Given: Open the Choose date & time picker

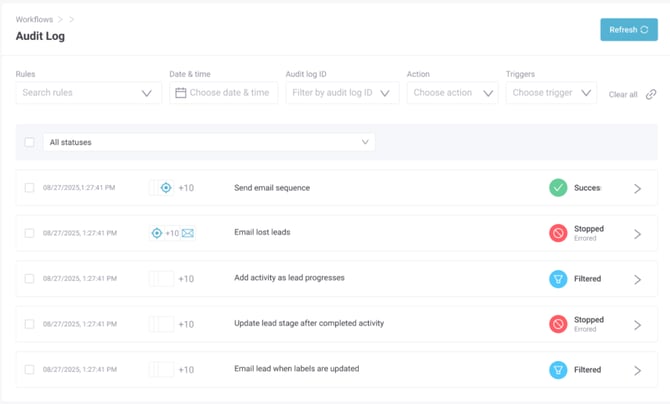Looking at the screenshot, I should (223, 93).
